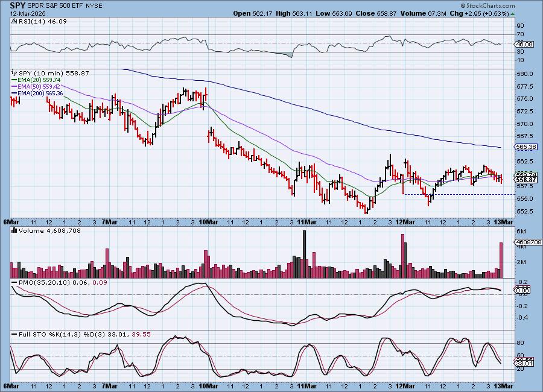This screenshot has height=392, width=543.
Task: Click the RSI(14) 46.09 label
Action: 43,22
